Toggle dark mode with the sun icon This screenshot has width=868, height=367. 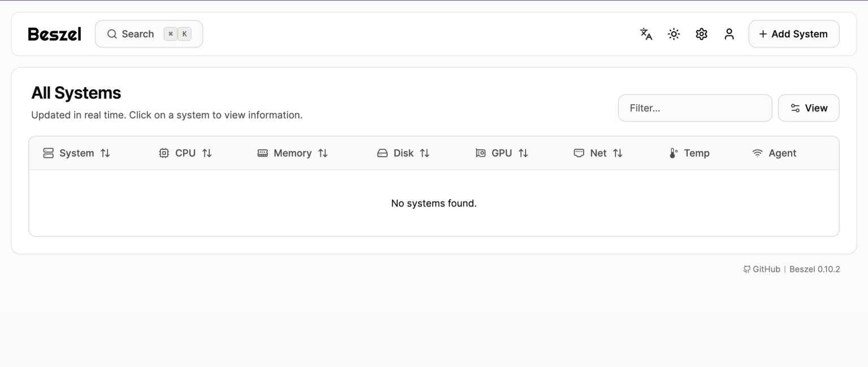pyautogui.click(x=674, y=34)
